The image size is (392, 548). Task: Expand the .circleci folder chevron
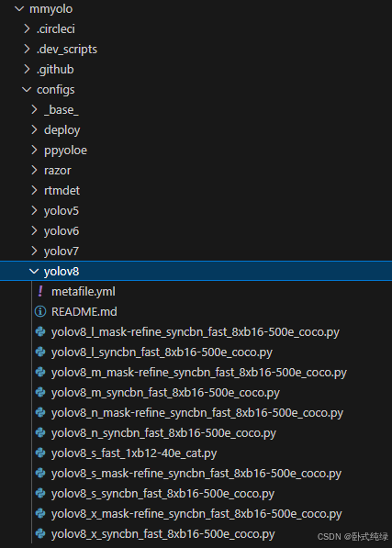pyautogui.click(x=27, y=28)
